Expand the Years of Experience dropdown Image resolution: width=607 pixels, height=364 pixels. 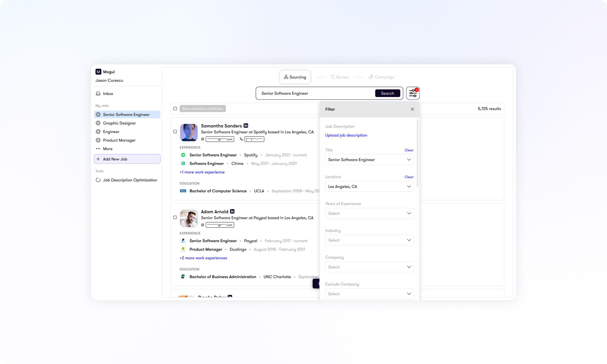369,213
